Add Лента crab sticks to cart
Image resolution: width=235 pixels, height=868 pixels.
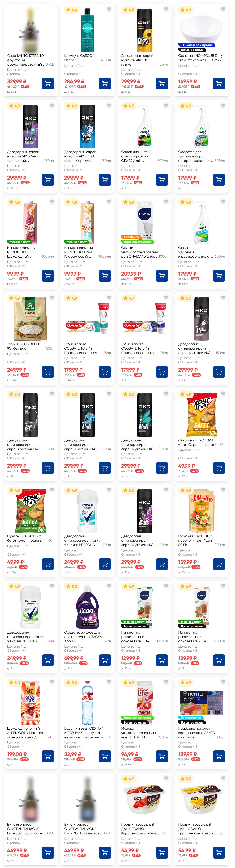tap(219, 756)
